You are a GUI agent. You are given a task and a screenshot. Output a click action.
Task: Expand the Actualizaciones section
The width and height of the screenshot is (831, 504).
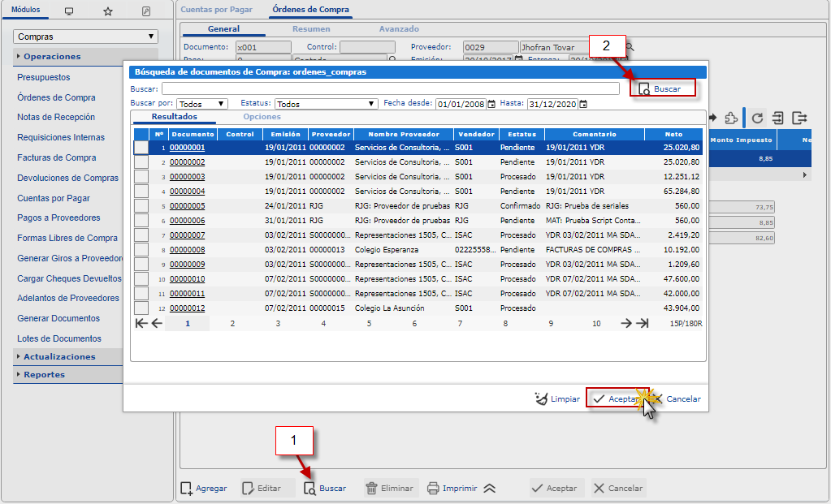(x=59, y=356)
